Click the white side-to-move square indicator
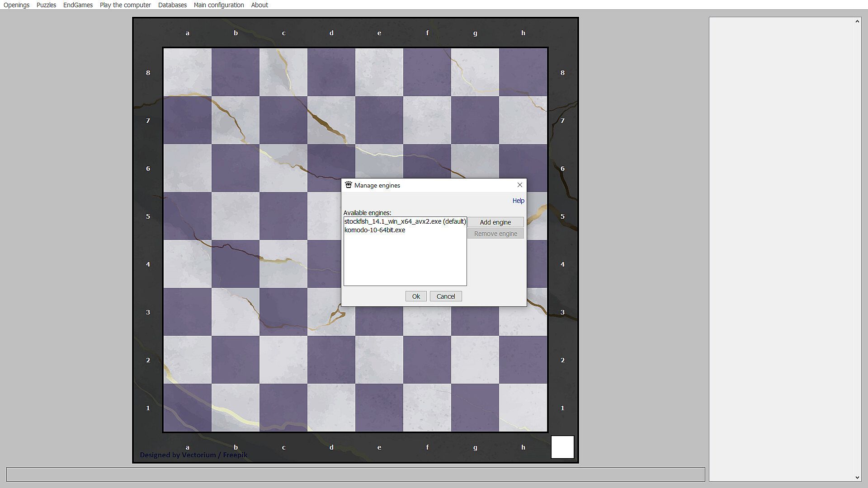The image size is (868, 488). point(562,447)
